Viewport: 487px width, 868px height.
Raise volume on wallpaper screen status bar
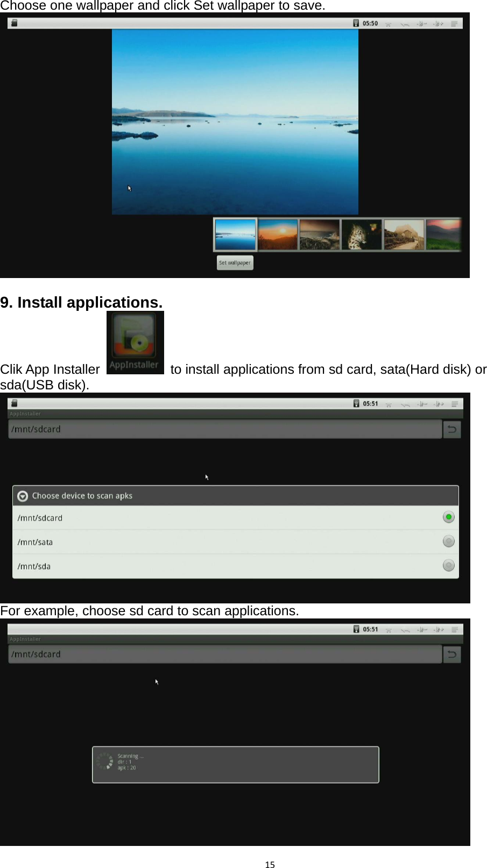point(439,24)
